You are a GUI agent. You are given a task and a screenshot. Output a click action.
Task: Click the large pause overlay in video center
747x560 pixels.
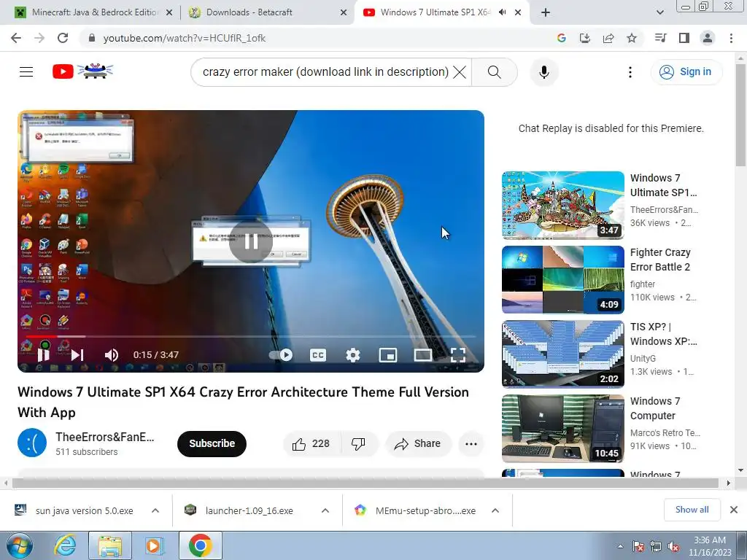[x=251, y=241]
